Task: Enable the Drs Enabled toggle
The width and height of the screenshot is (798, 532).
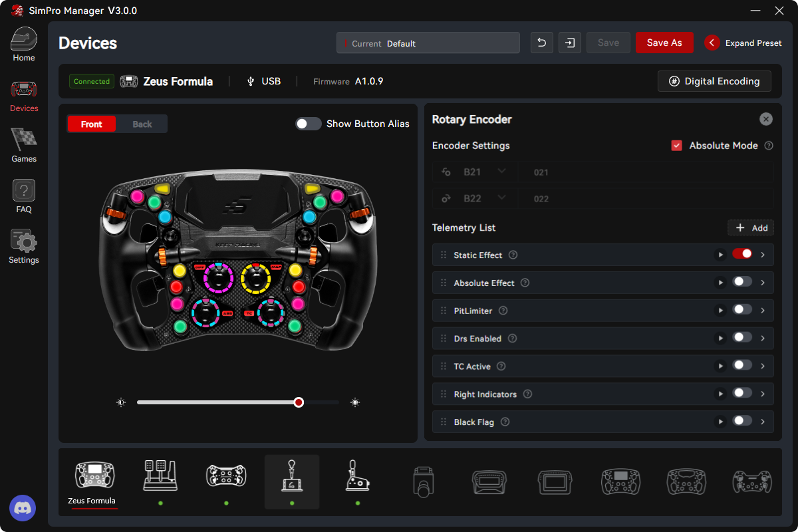Action: [742, 338]
